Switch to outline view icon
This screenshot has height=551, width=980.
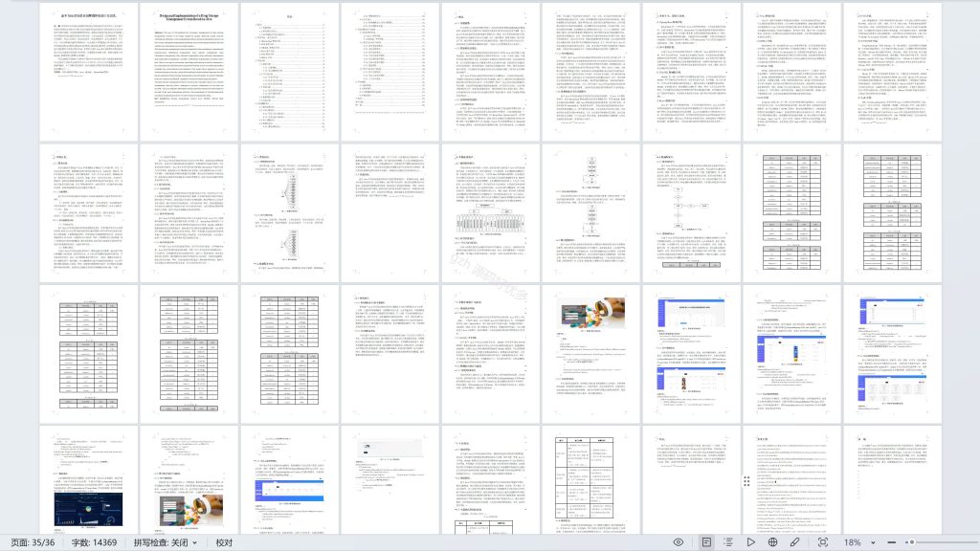(x=728, y=542)
